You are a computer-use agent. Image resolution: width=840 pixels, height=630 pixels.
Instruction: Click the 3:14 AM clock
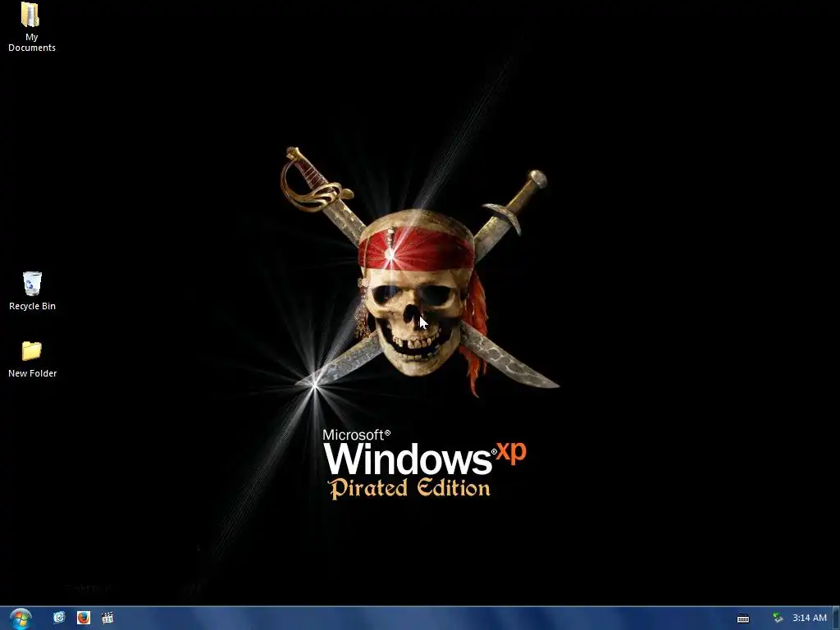click(x=810, y=619)
